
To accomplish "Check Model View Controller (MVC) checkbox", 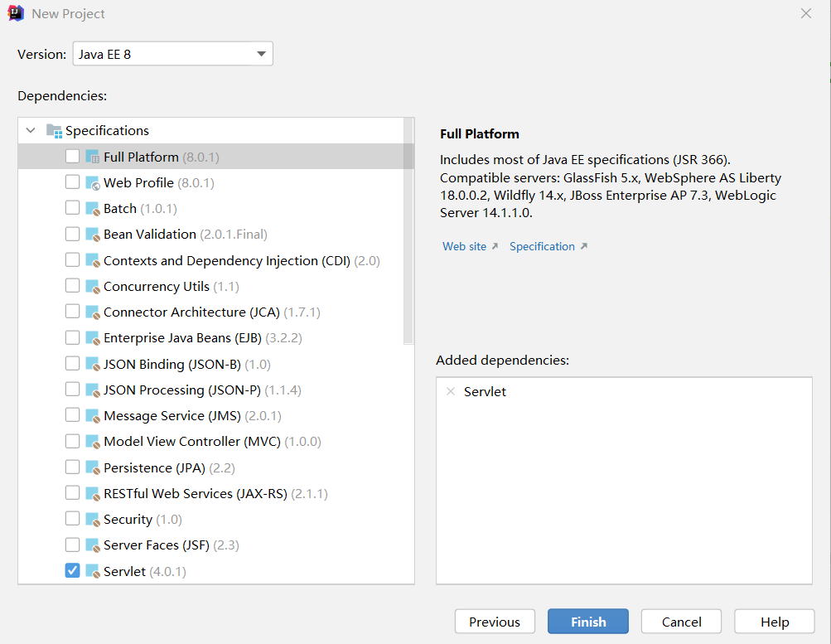I will click(73, 441).
